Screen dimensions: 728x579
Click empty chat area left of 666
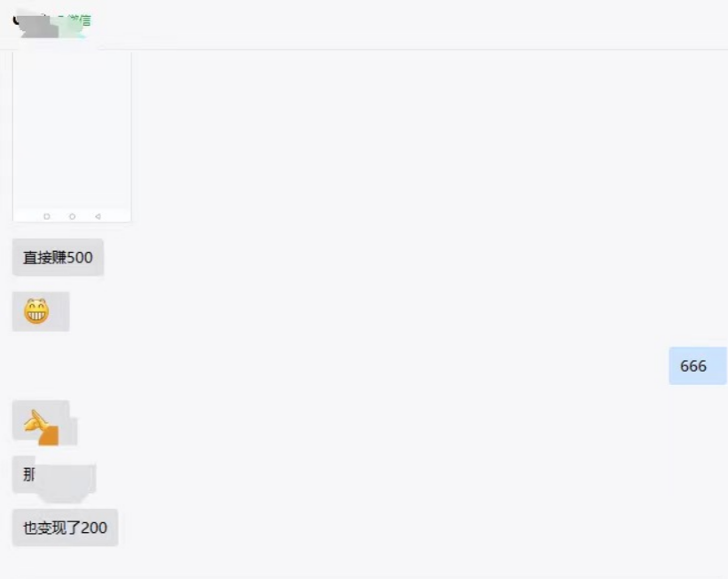[x=372, y=366]
